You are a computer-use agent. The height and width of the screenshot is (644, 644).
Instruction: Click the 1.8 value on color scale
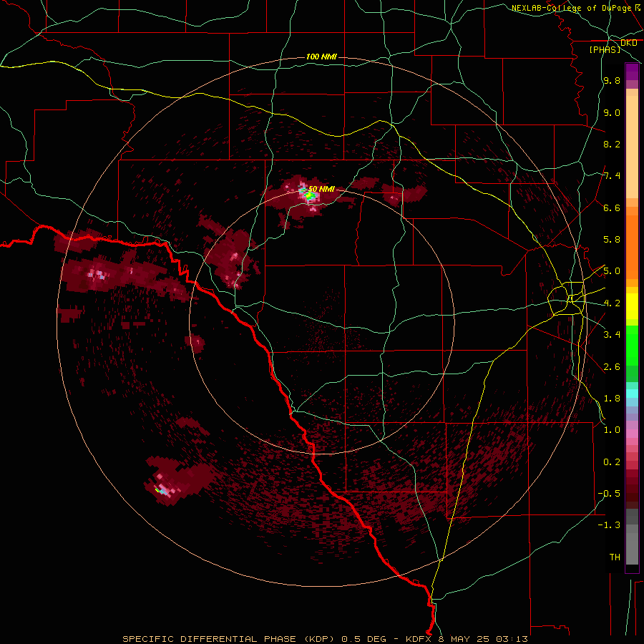click(x=612, y=399)
